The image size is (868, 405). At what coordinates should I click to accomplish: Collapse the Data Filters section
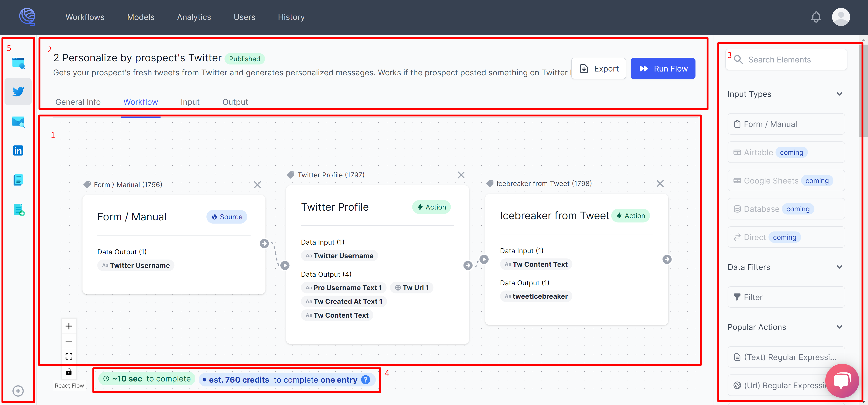coord(839,267)
